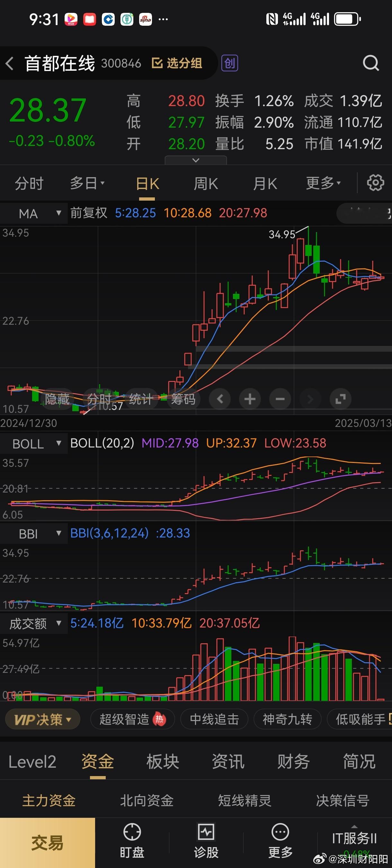Move chart left with arrow icon

(219, 399)
